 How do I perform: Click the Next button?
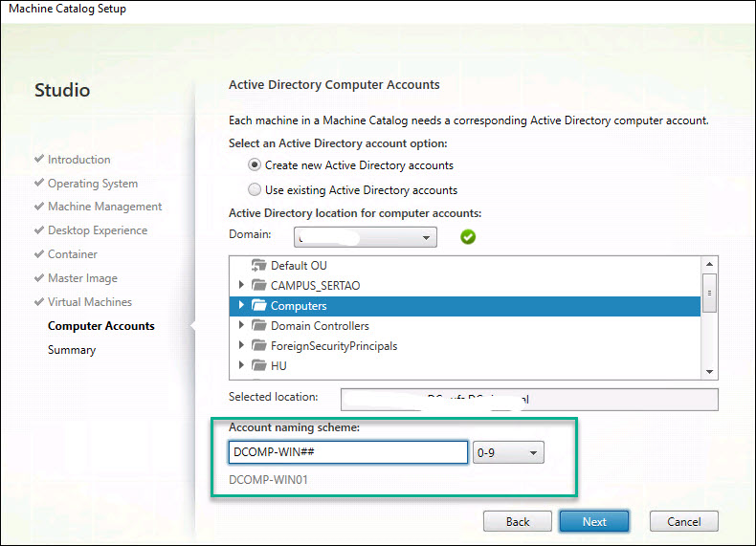click(593, 521)
